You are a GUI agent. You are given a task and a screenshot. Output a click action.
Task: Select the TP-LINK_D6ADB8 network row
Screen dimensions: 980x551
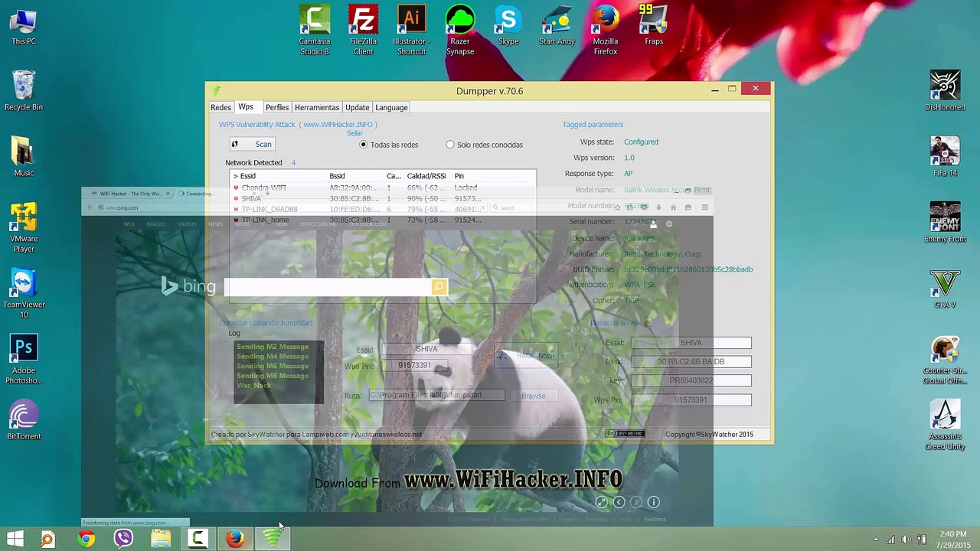(383, 209)
